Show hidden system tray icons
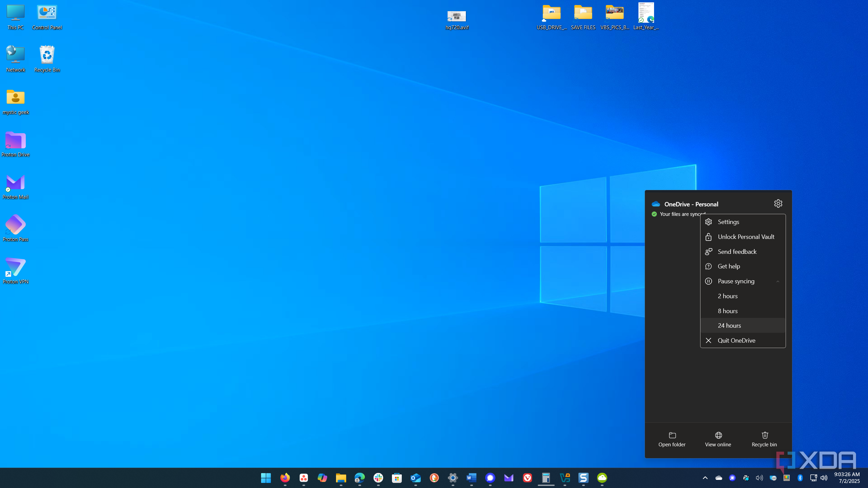868x488 pixels. coord(705,478)
